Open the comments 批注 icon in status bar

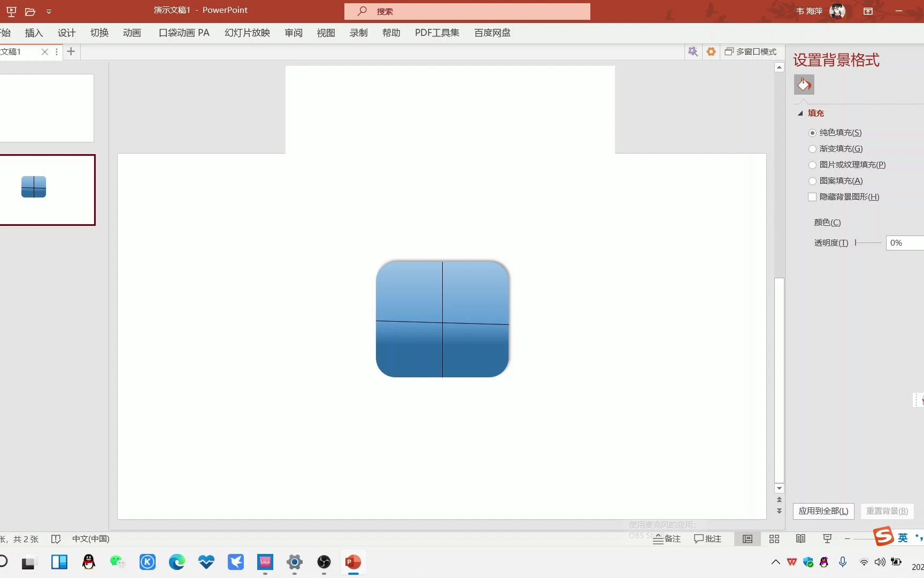click(x=707, y=539)
